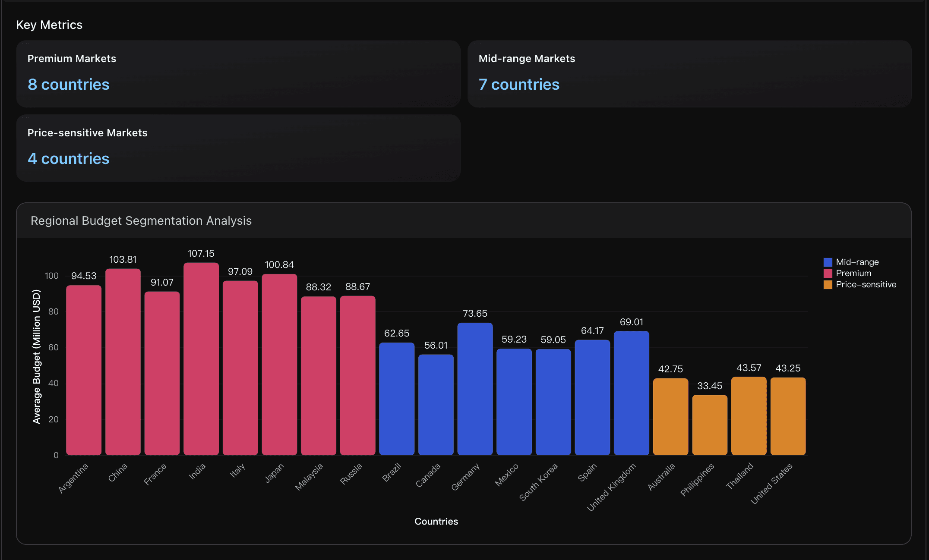Select the China bar showing 103.81
929x560 pixels.
click(x=123, y=362)
